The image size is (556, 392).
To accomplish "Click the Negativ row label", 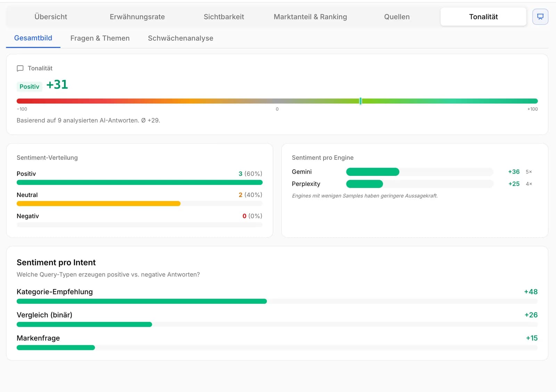I will click(x=28, y=216).
